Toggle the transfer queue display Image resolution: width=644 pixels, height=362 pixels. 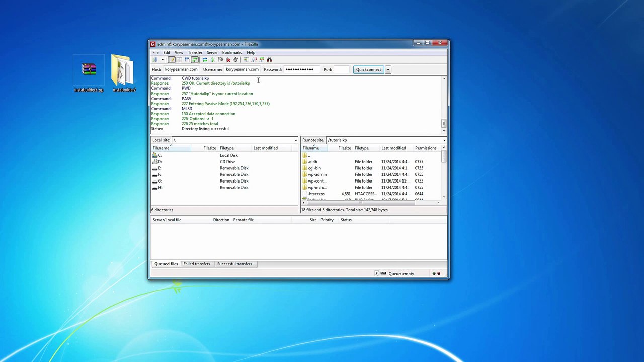pos(195,60)
